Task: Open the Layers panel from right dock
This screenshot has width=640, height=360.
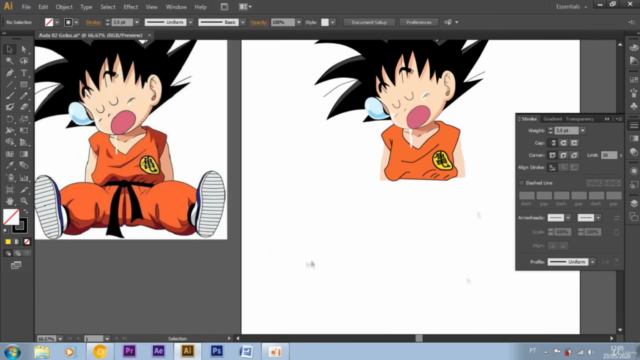Action: coord(633,203)
